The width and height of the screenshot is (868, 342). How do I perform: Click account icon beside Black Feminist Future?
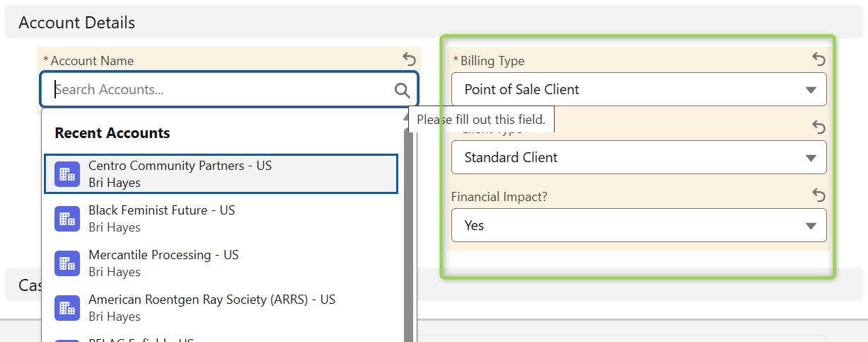pos(67,219)
